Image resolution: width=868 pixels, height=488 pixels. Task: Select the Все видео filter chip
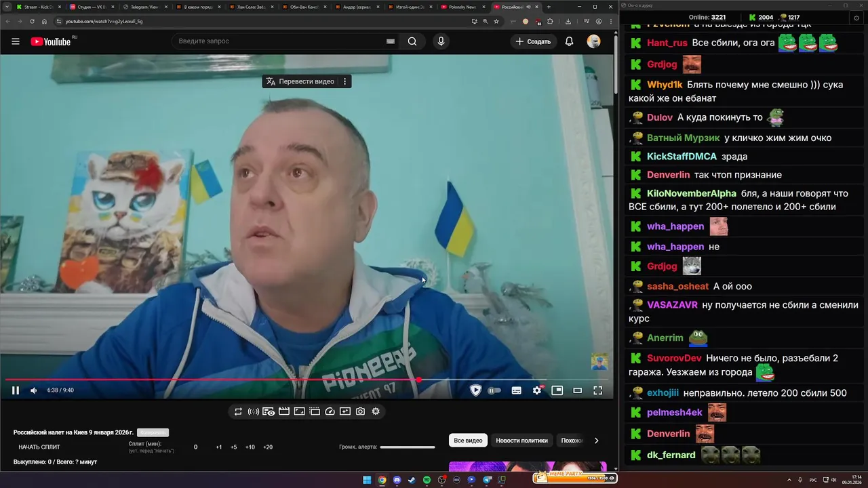[468, 441]
